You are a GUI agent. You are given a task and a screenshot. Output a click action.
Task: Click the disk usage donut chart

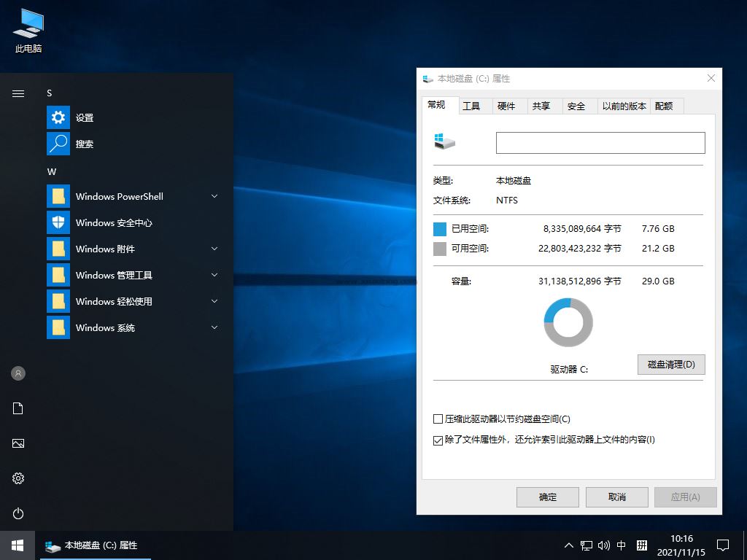coord(568,322)
